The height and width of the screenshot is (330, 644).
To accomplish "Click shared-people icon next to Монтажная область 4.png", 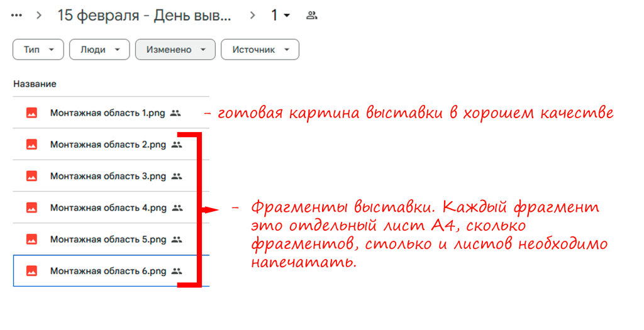I will [177, 207].
